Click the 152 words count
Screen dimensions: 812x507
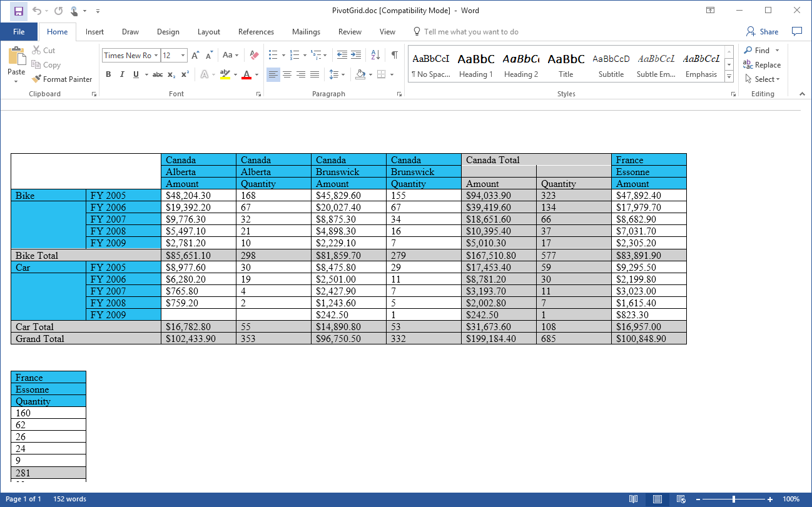point(70,499)
